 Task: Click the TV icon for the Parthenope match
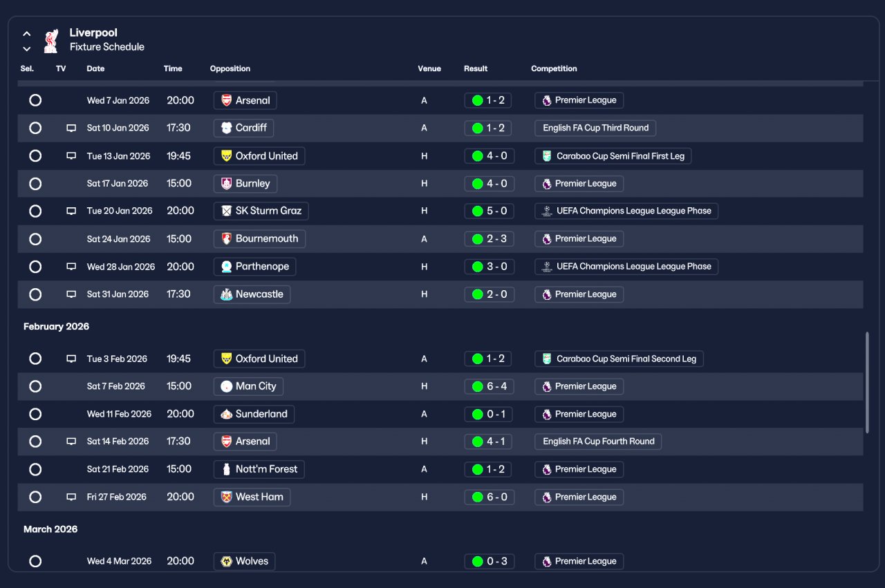click(x=71, y=267)
